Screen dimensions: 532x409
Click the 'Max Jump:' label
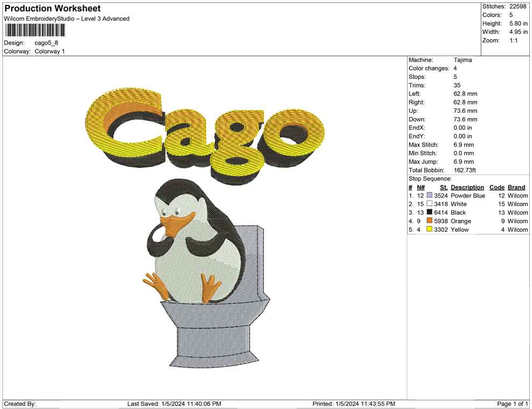[423, 162]
